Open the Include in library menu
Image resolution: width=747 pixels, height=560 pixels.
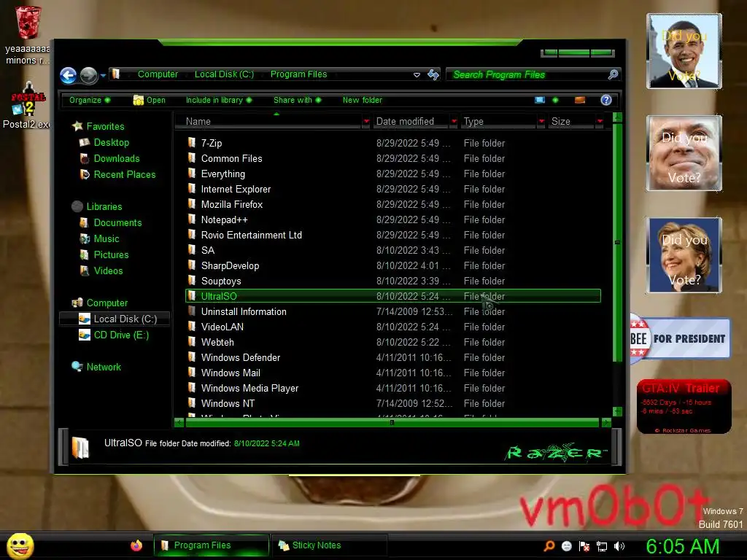tap(219, 100)
